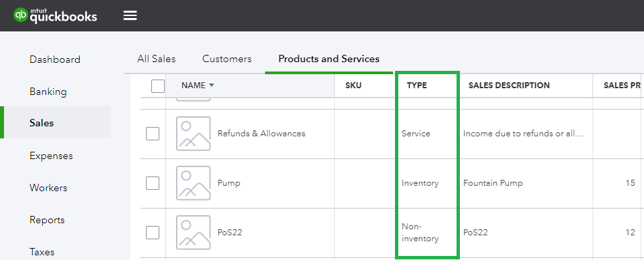Tick the select-all checkbox in header
Viewport: 644px width, 260px height.
pyautogui.click(x=158, y=86)
